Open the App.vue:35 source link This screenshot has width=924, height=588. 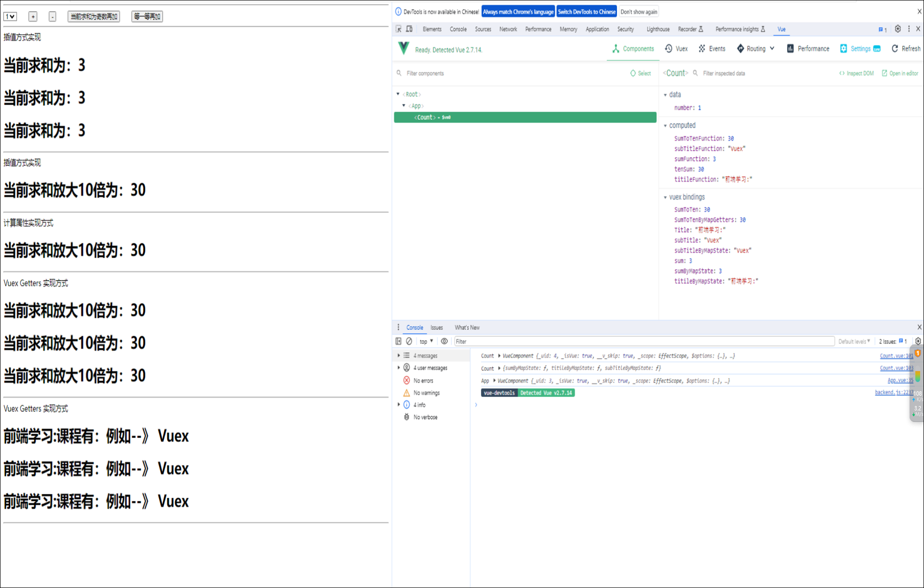click(x=900, y=380)
